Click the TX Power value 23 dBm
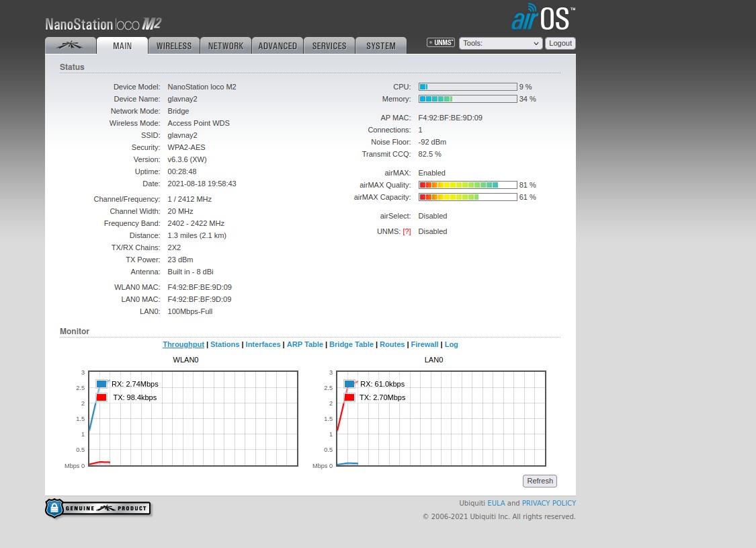This screenshot has width=756, height=548. (180, 260)
